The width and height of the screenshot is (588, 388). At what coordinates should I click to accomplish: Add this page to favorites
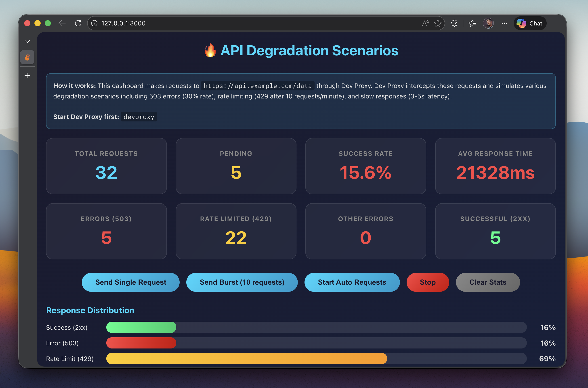(438, 23)
